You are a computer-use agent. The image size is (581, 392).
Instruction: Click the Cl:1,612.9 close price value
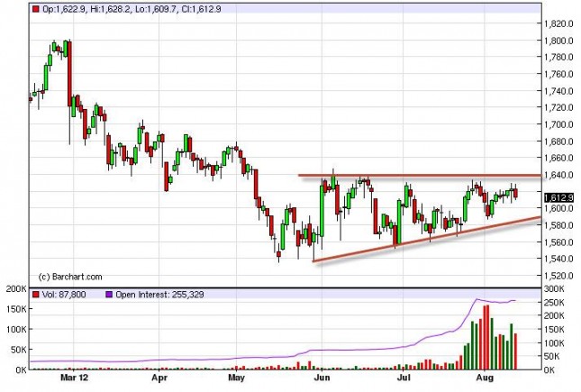(201, 9)
